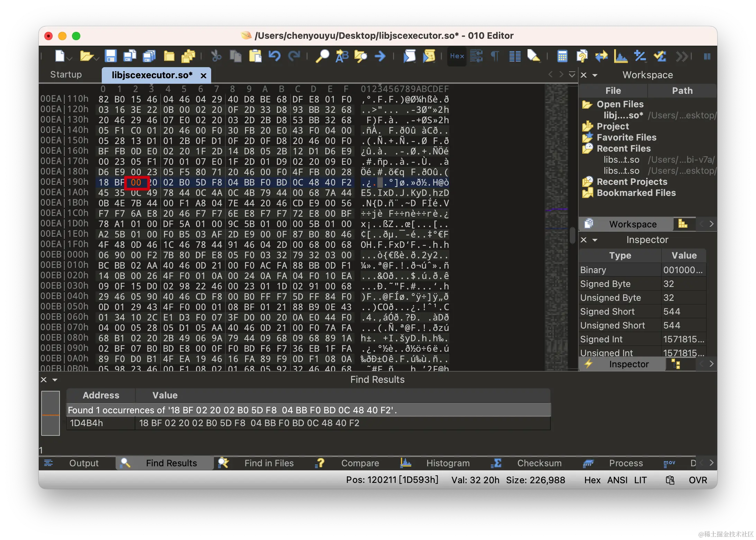Open the Find in Files tab
Viewport: 756px width, 540px height.
(x=269, y=463)
